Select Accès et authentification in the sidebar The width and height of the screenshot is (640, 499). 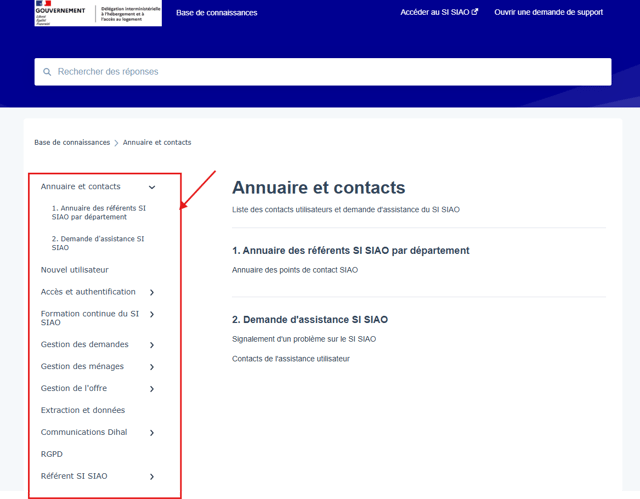(x=88, y=292)
